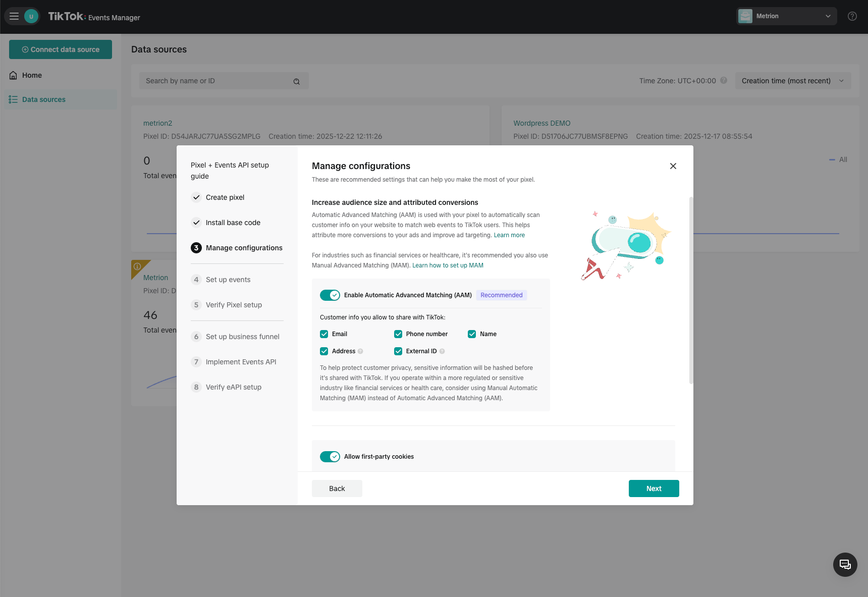Image resolution: width=868 pixels, height=597 pixels.
Task: Click the step 5 number badge
Action: (196, 305)
